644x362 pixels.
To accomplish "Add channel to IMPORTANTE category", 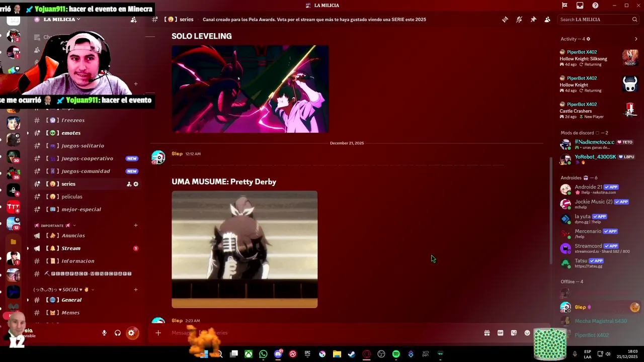I will [x=135, y=225].
